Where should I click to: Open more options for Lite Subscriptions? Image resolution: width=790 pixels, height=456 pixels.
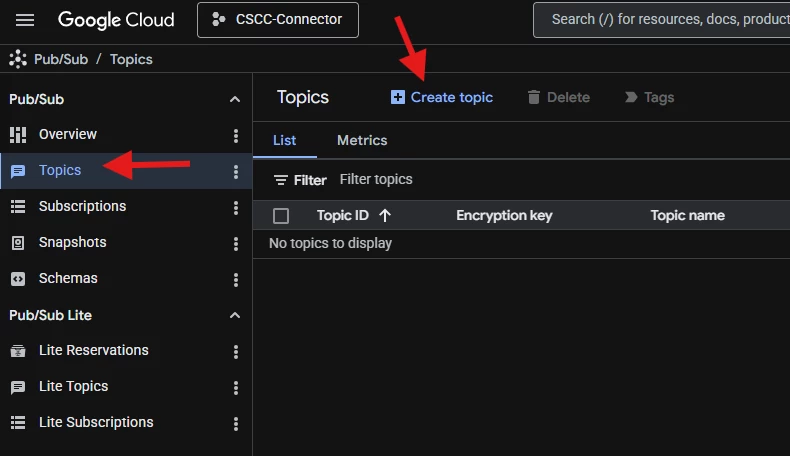click(x=236, y=424)
